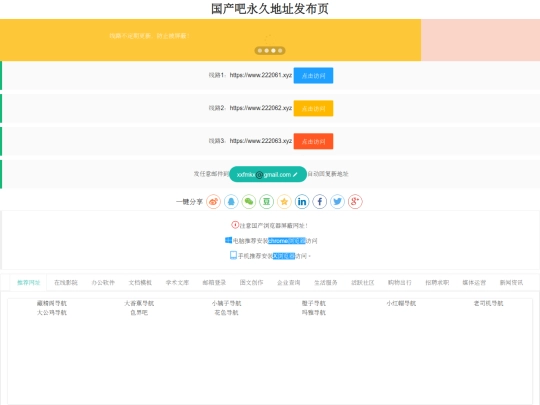Share the page on WeChat
This screenshot has width=540, height=405.
tap(249, 201)
